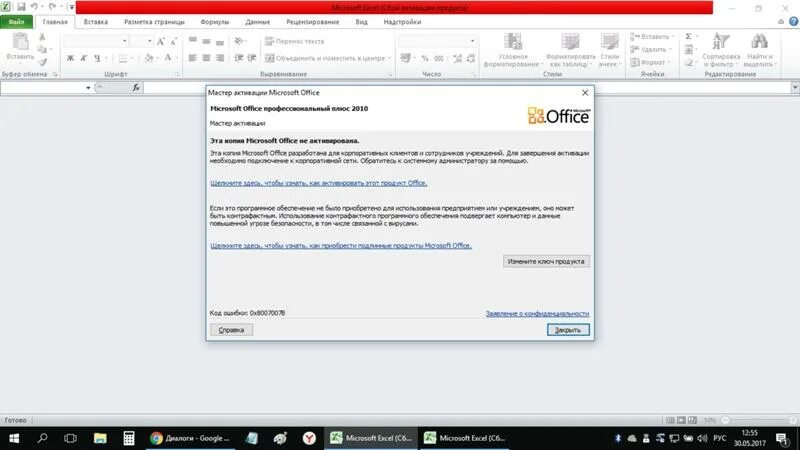
Task: Click the fill color bucket icon
Action: [148, 58]
